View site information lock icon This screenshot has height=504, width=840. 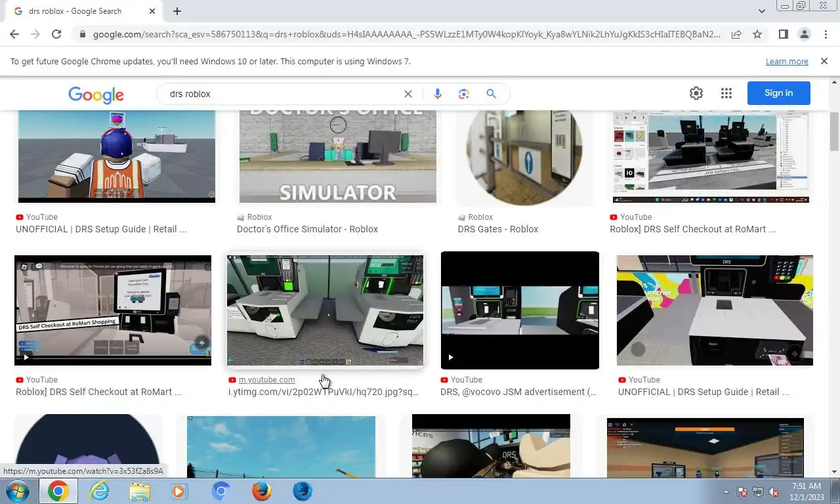[x=82, y=34]
